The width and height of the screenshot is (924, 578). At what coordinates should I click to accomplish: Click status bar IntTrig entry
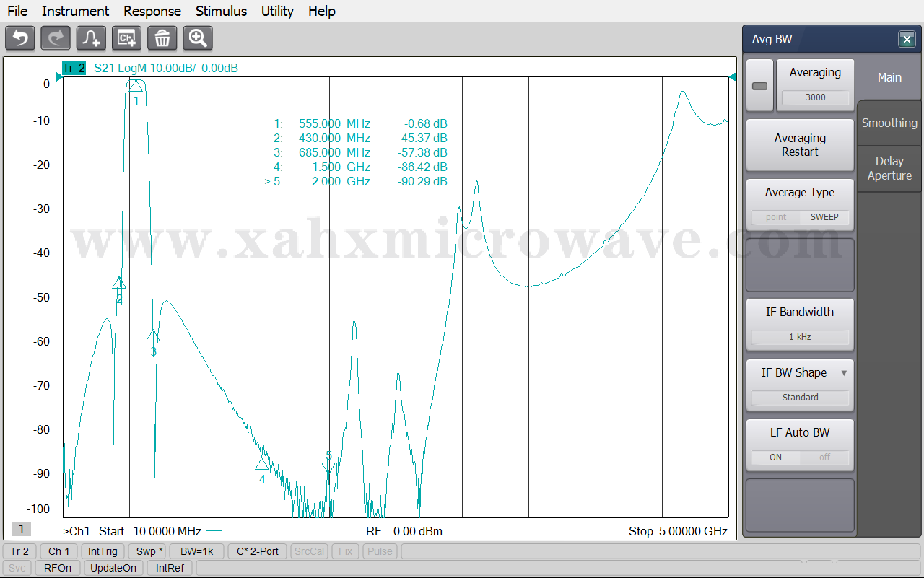pyautogui.click(x=103, y=551)
